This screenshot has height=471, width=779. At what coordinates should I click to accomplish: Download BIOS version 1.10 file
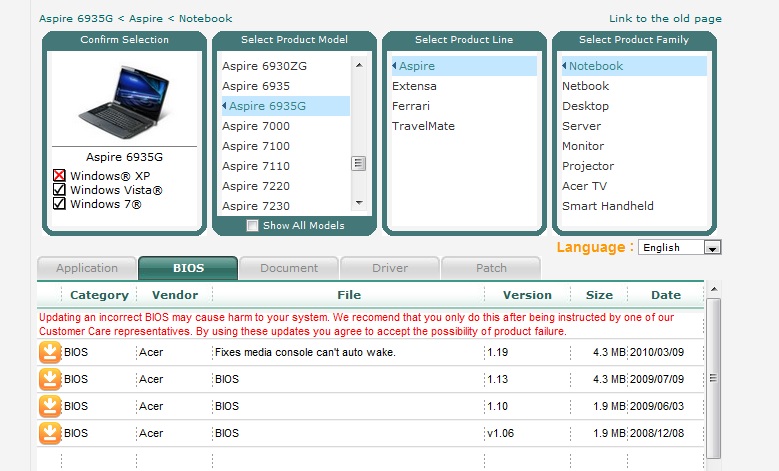coord(50,406)
